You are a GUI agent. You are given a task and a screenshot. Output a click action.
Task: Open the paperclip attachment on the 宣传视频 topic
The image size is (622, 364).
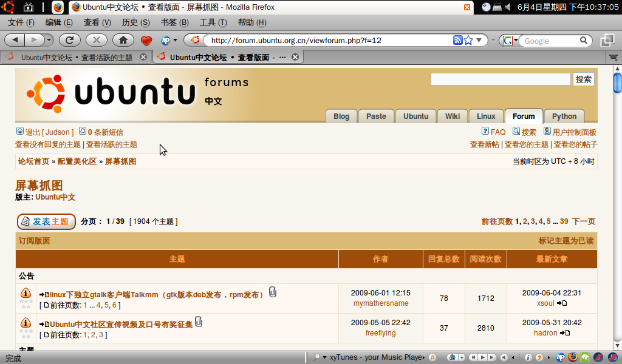[x=199, y=322]
